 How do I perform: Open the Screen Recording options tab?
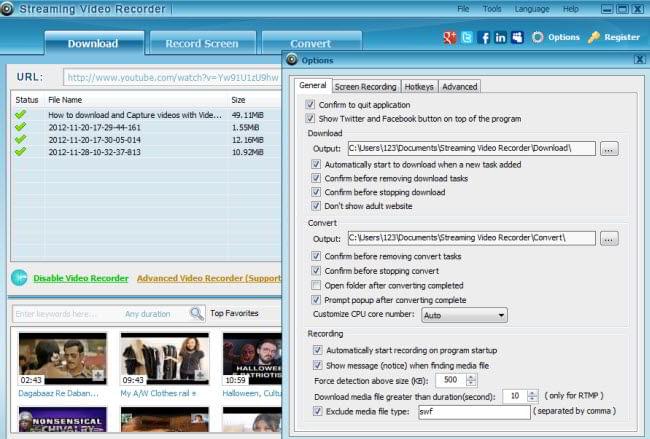point(366,86)
